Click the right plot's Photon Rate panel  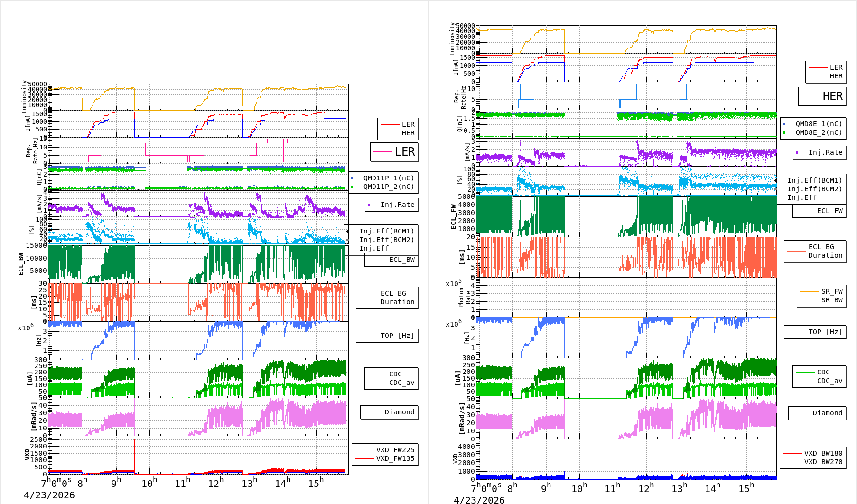point(626,298)
